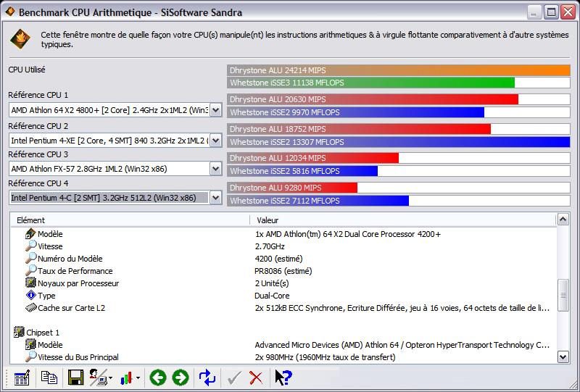Viewport: 580px width, 392px height.
Task: Maximize the Sandra benchmark window
Action: pyautogui.click(x=551, y=12)
